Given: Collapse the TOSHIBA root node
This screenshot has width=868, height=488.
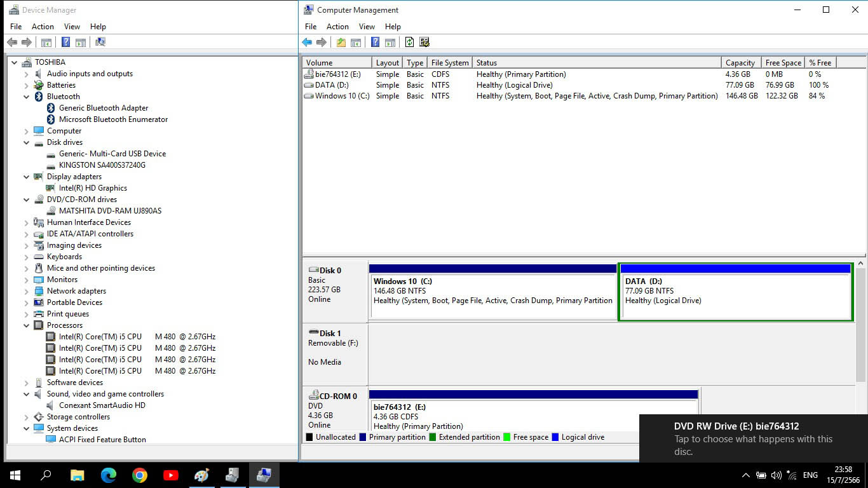Looking at the screenshot, I should point(15,62).
